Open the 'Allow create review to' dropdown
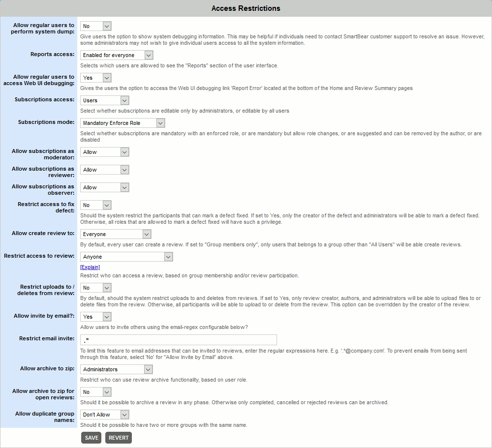The height and width of the screenshot is (448, 492). point(116,234)
